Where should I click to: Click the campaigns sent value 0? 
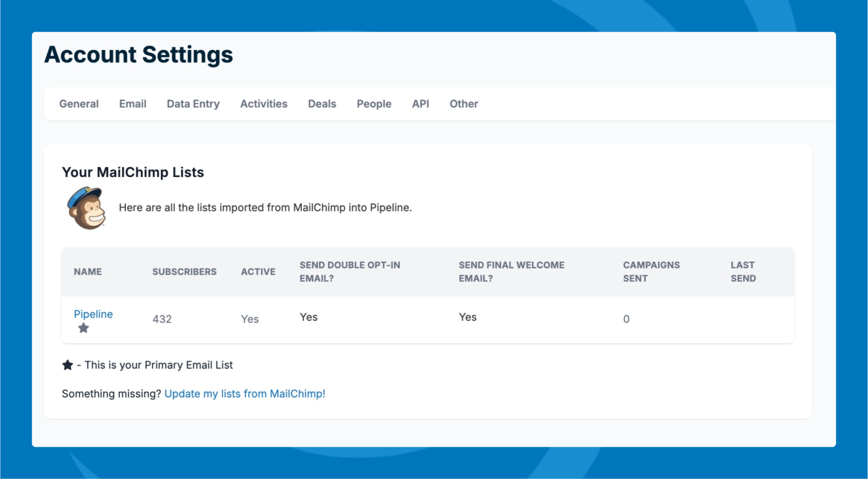pyautogui.click(x=626, y=319)
